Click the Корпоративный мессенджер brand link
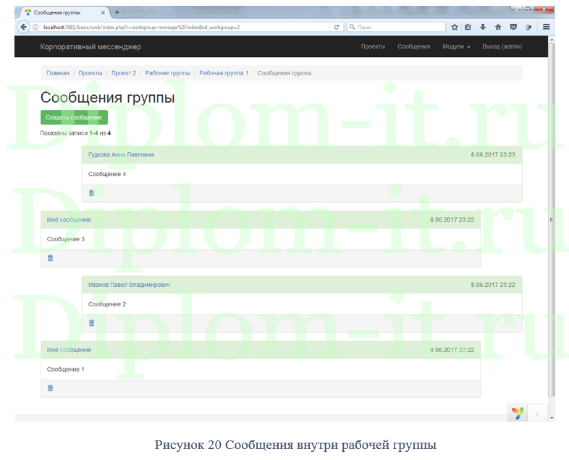Image resolution: width=569 pixels, height=460 pixels. click(90, 46)
